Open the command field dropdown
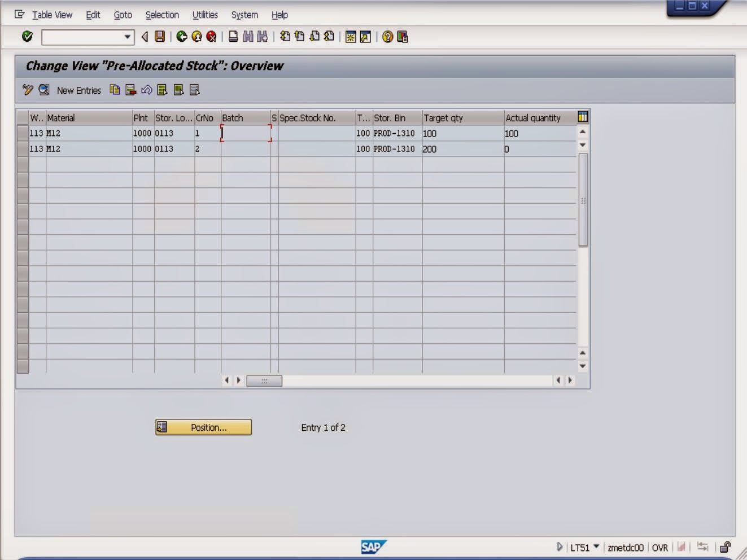The image size is (747, 560). pyautogui.click(x=127, y=37)
